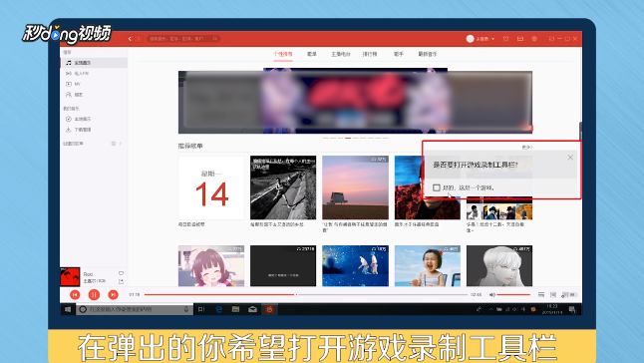Switch to mini mode icon

(x=551, y=39)
